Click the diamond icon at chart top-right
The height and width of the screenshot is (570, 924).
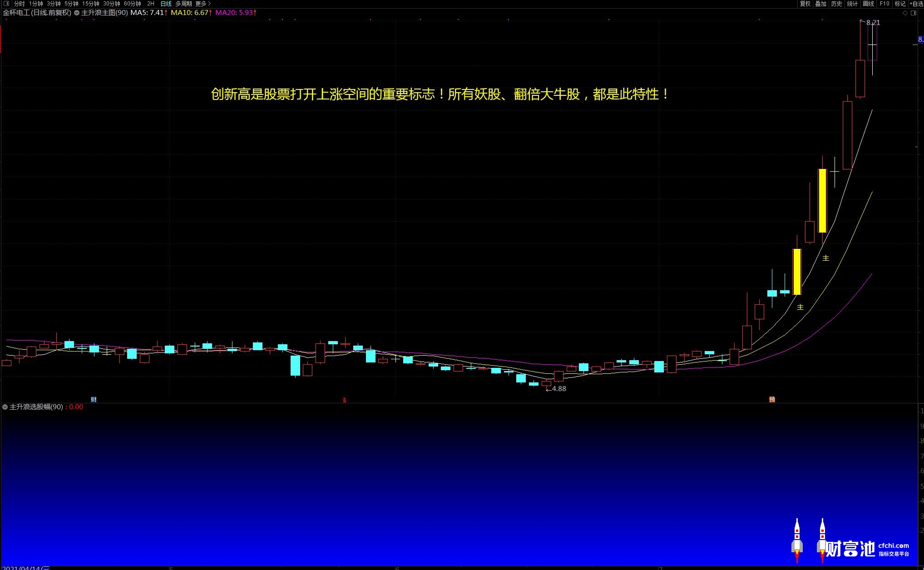click(x=905, y=13)
